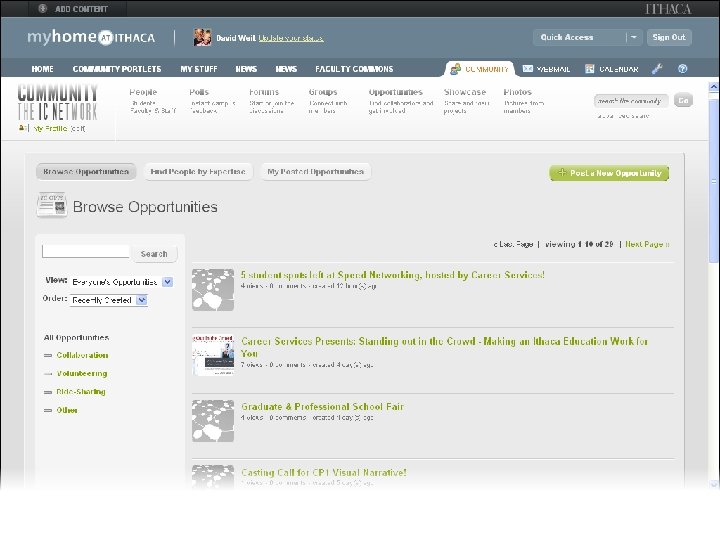720x540 pixels.
Task: Go to the People section
Action: tap(143, 92)
